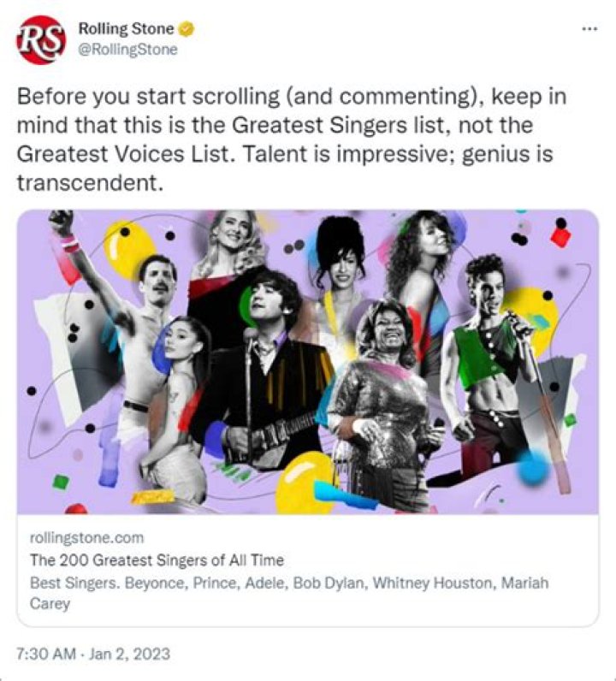Open the tweet's more options ellipsis

click(589, 28)
